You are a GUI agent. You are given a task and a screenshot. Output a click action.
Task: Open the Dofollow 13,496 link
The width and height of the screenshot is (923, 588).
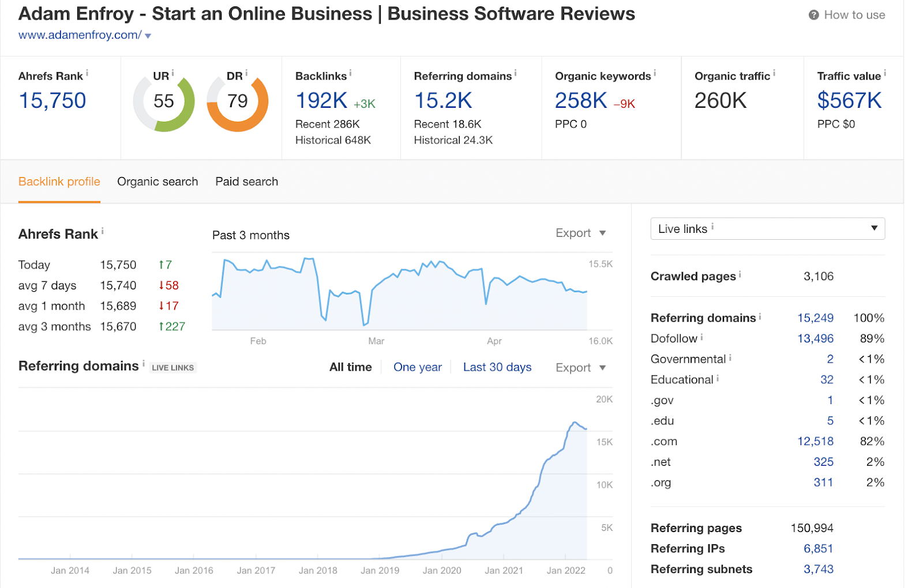coord(815,339)
